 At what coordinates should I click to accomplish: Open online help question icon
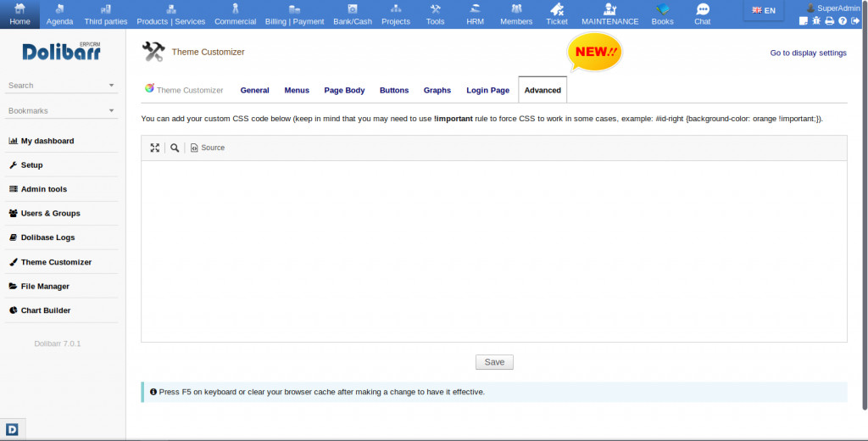coord(843,21)
